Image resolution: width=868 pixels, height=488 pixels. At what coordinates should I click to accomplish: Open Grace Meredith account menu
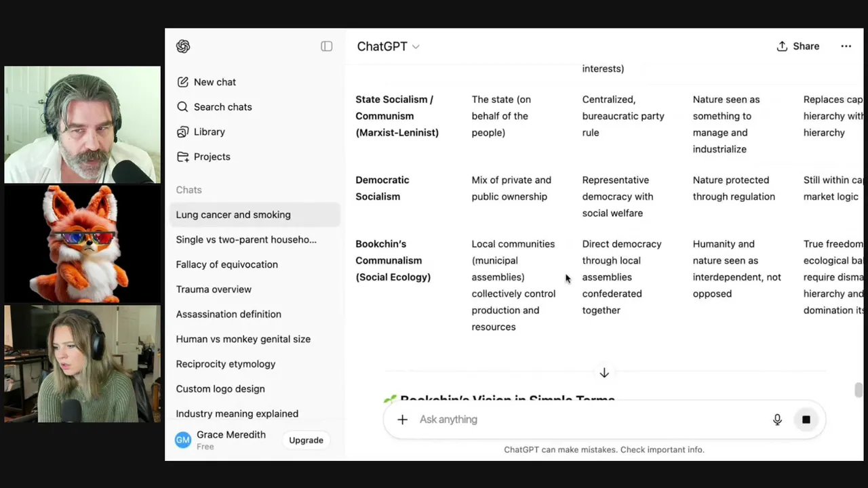click(x=224, y=440)
